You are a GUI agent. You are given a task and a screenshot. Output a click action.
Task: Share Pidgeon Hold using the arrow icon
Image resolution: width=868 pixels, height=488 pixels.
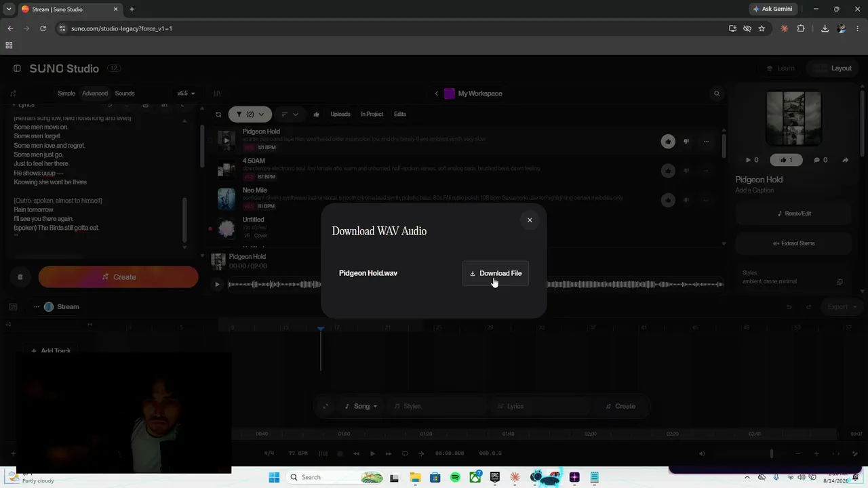point(845,160)
